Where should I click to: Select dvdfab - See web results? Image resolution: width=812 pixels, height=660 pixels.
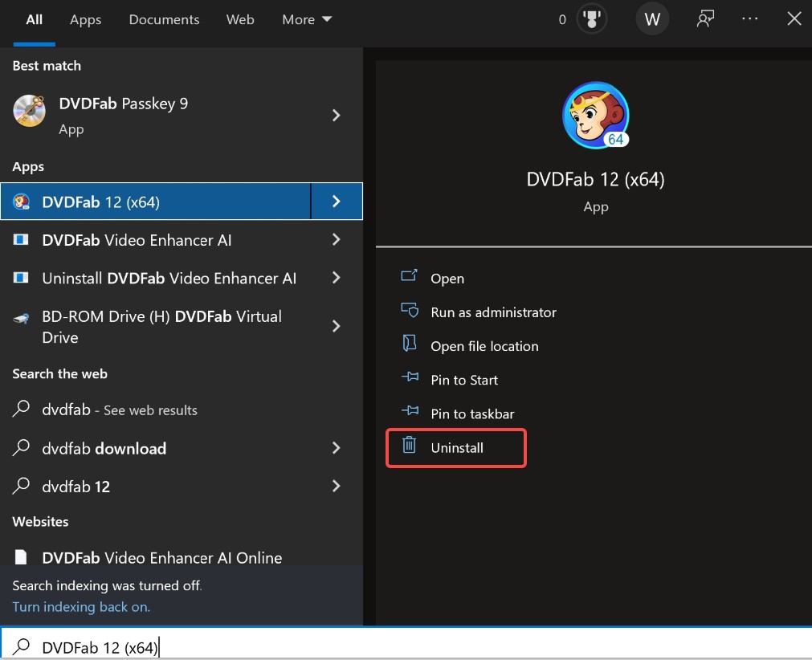tap(119, 409)
